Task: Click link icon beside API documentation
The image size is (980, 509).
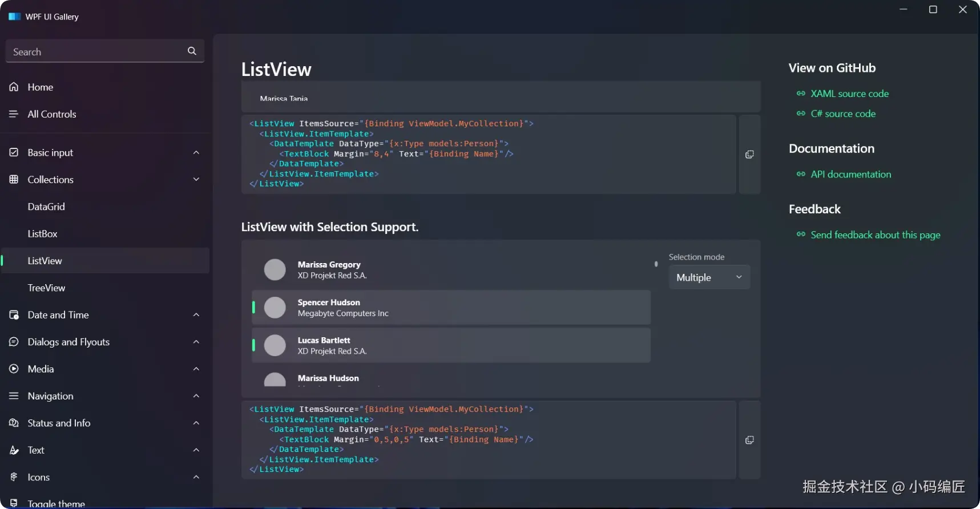Action: coord(801,174)
